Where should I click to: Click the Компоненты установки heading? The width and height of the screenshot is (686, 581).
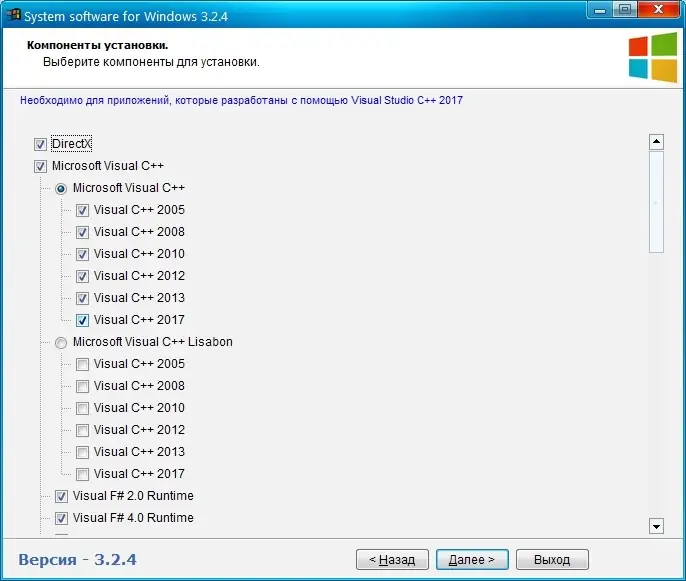pyautogui.click(x=98, y=45)
